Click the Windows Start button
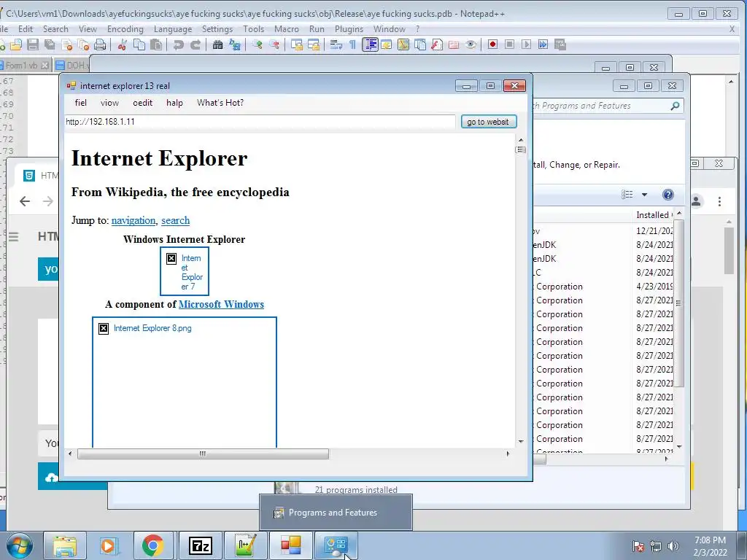 19,545
